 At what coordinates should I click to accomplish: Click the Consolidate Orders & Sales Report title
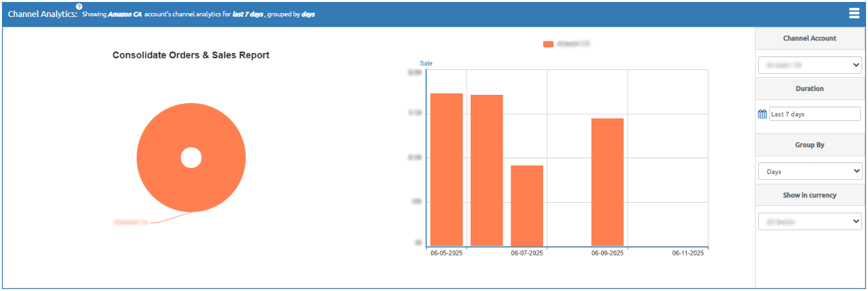point(191,56)
